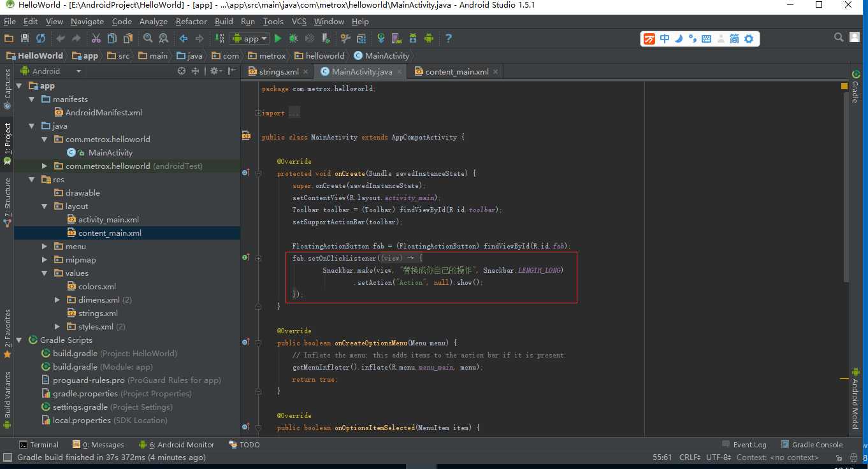
Task: Click the Undo arrow icon
Action: [61, 39]
